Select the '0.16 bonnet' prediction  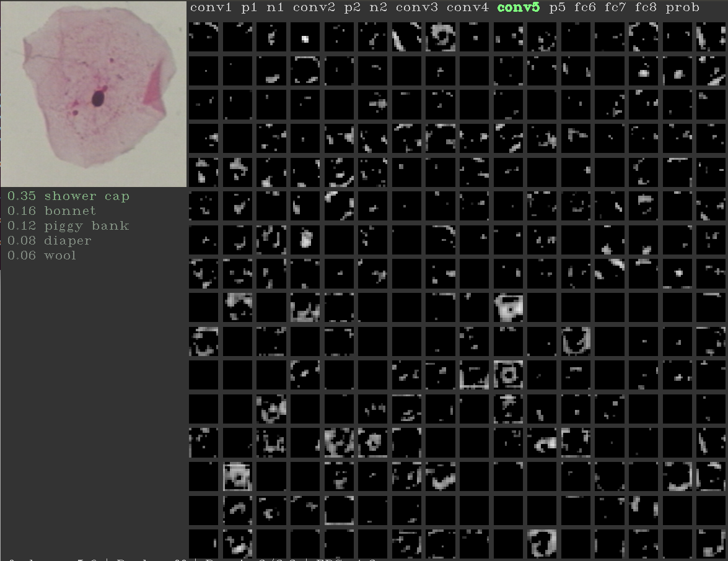(51, 211)
